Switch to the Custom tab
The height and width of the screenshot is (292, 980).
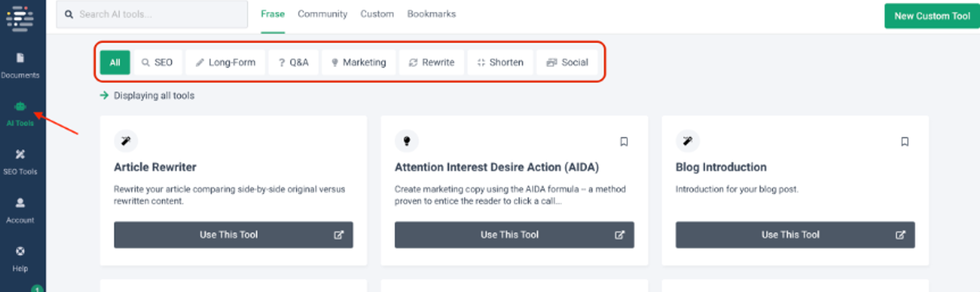coord(377,14)
